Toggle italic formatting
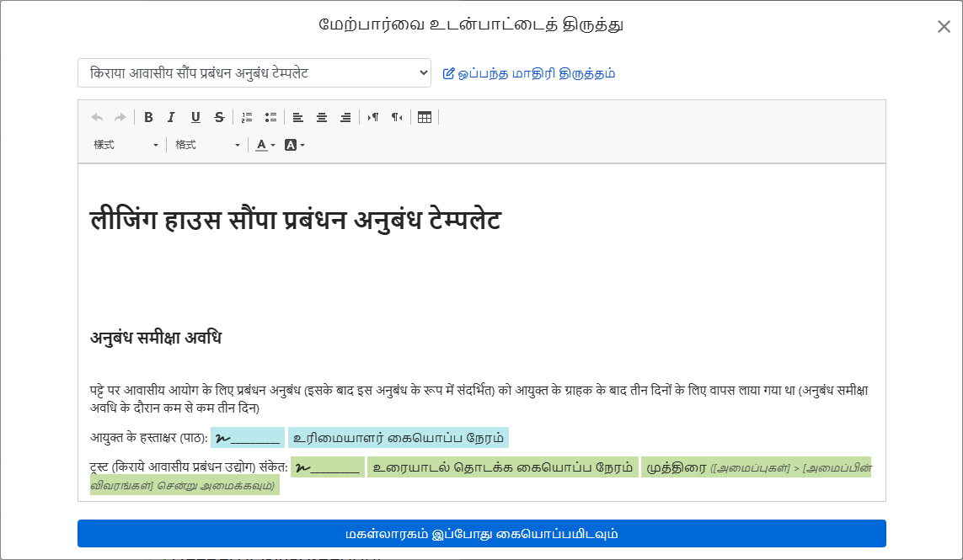963x560 pixels. 171,117
